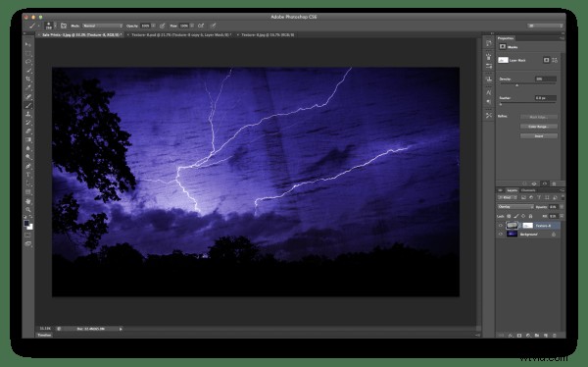
Task: Open the foreground color swatch
Action: pyautogui.click(x=26, y=224)
